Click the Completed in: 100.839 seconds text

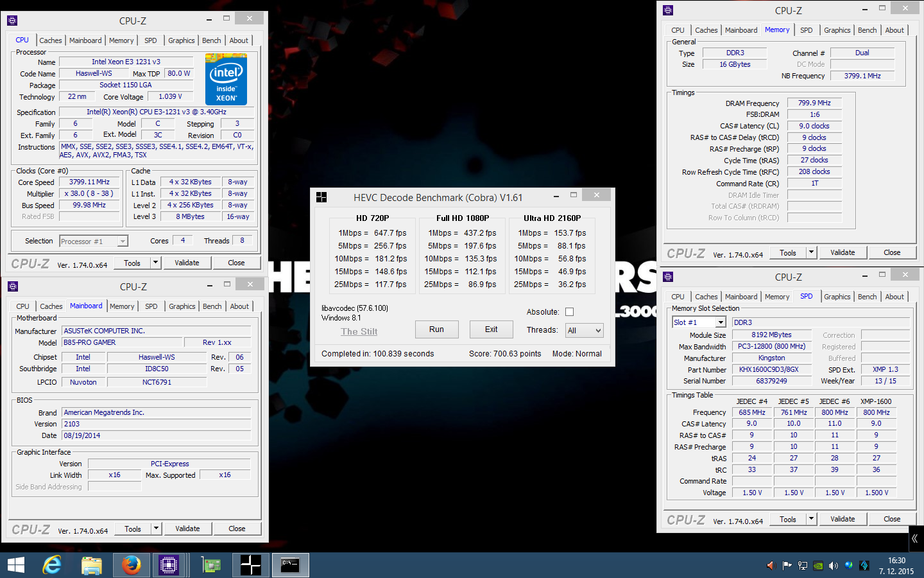coord(377,354)
